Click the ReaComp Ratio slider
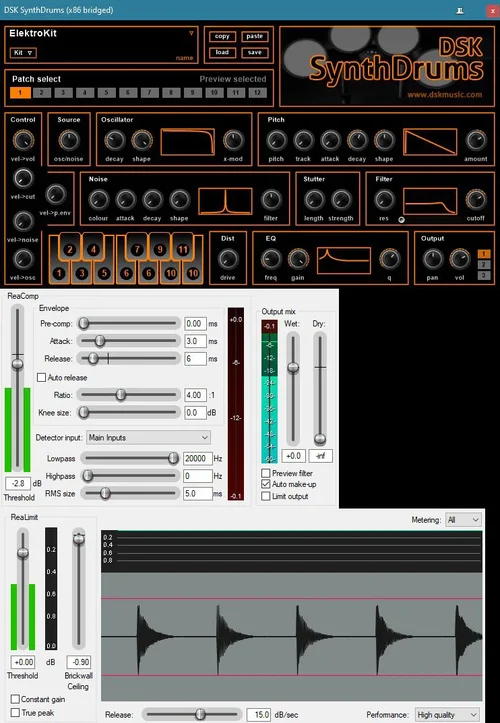This screenshot has width=500, height=723. [x=129, y=395]
